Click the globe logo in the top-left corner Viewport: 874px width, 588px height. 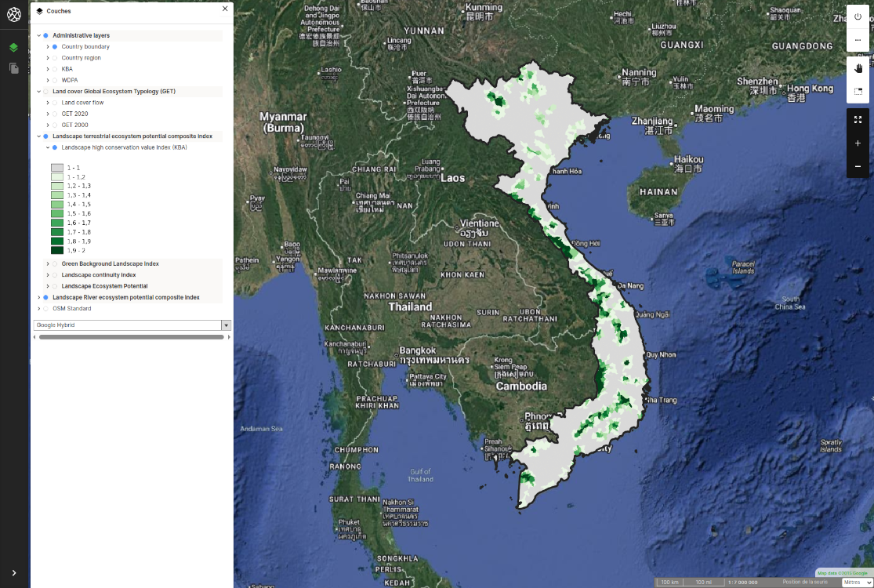click(13, 13)
